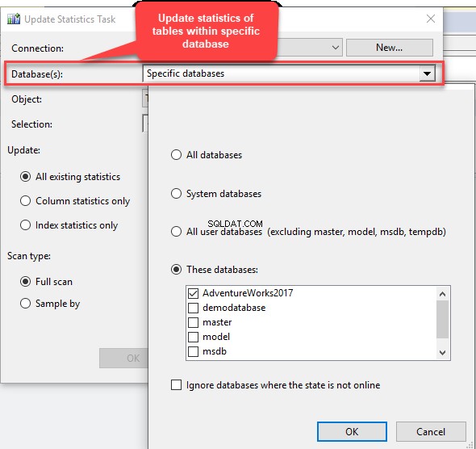The height and width of the screenshot is (449, 476).
Task: Click the New... connection button
Action: pos(390,48)
